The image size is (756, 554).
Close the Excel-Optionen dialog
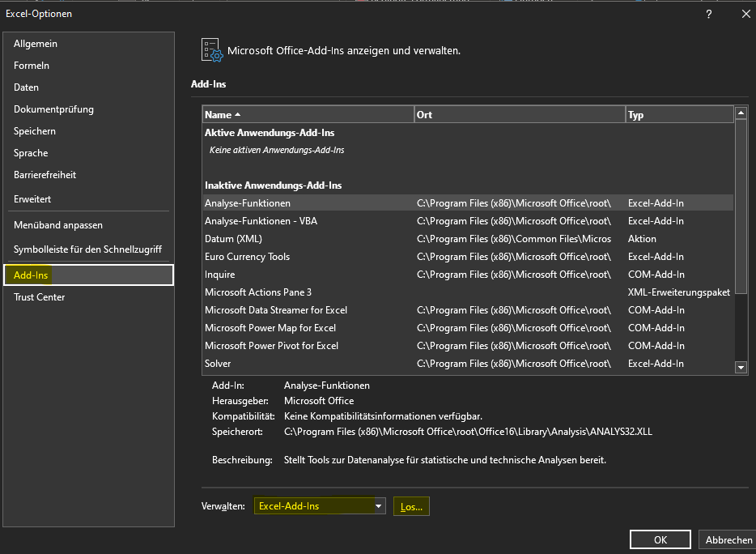[x=745, y=14]
